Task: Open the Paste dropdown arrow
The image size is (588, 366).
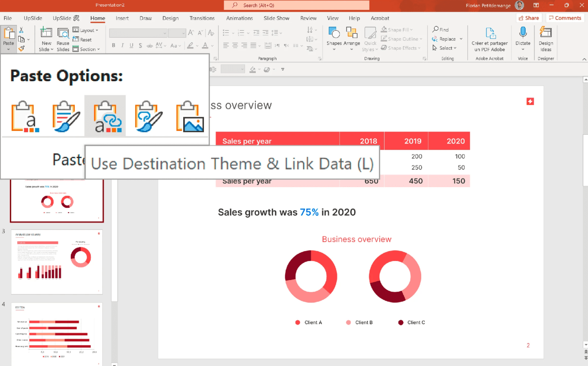Action: [8, 49]
